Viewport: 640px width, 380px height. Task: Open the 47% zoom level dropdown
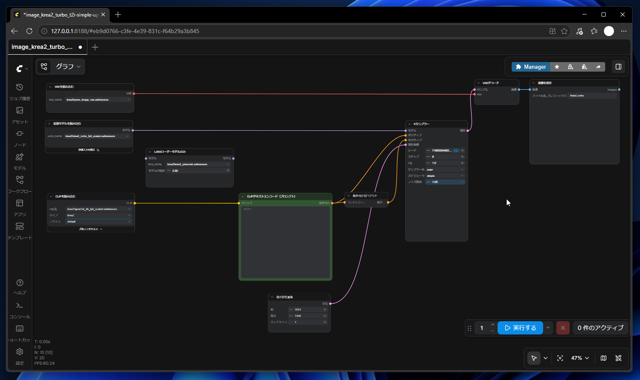coord(580,358)
